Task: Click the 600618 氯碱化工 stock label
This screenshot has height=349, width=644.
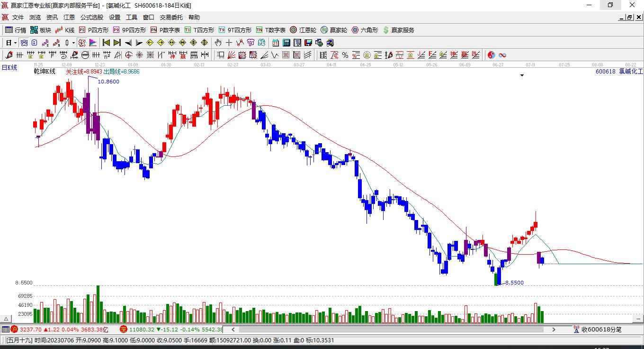Action: click(x=619, y=72)
